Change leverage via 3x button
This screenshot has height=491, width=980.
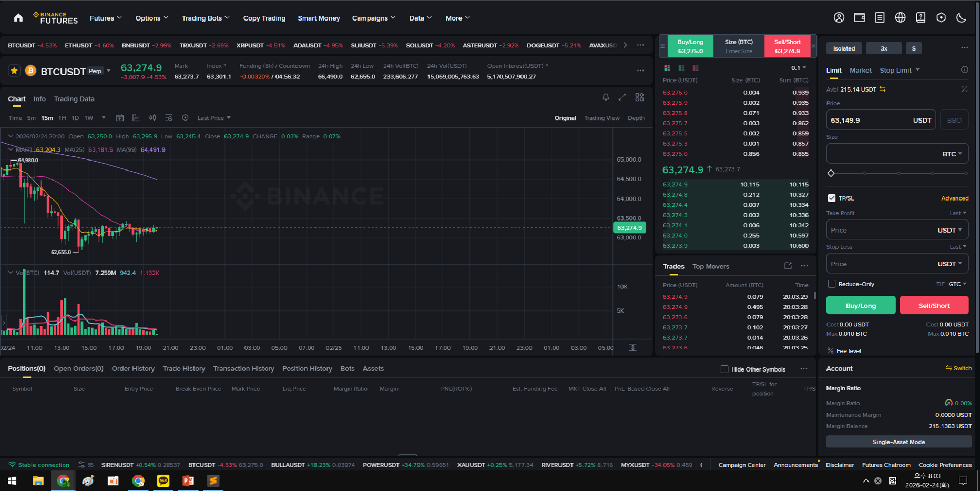click(884, 48)
